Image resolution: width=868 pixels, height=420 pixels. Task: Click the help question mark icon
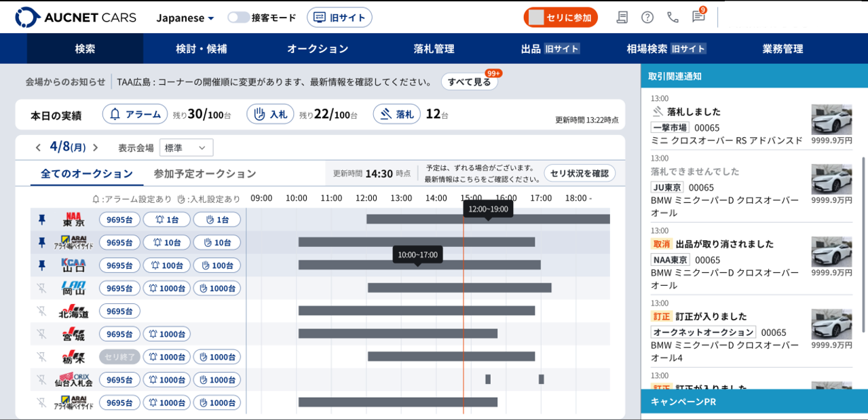647,18
